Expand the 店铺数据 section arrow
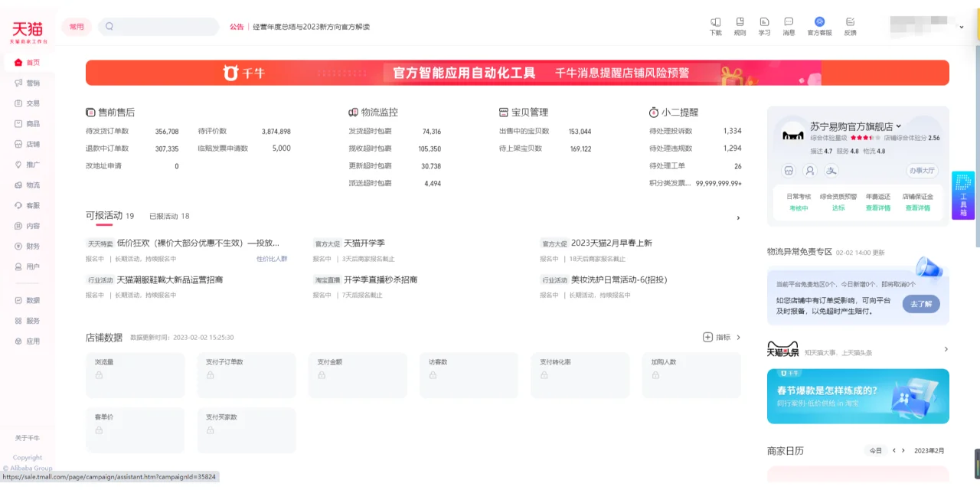 (x=738, y=337)
